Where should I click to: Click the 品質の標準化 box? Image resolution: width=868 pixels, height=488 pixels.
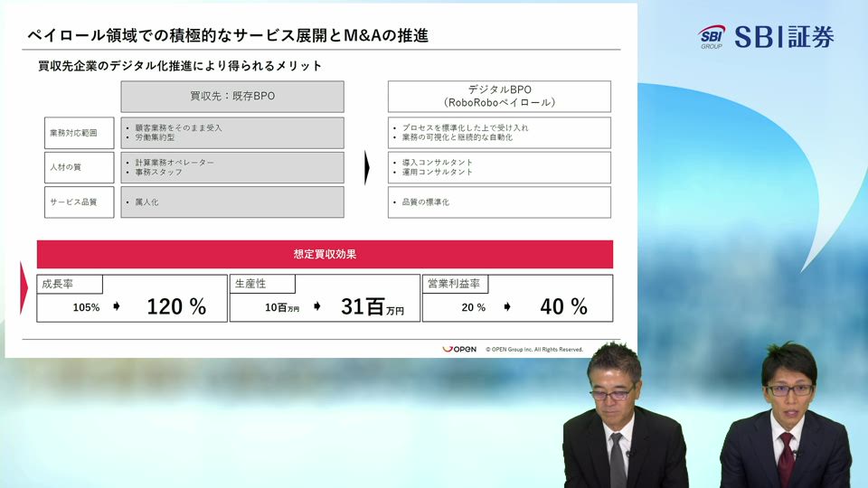pos(499,202)
